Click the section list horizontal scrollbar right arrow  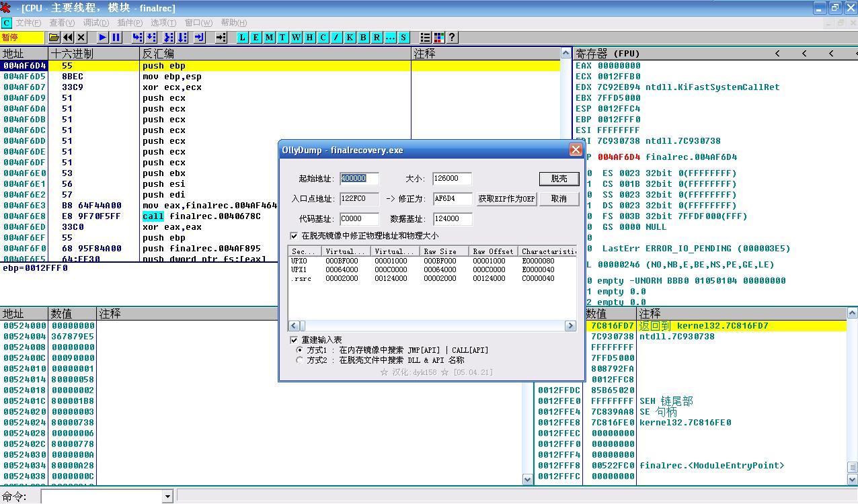(x=570, y=326)
